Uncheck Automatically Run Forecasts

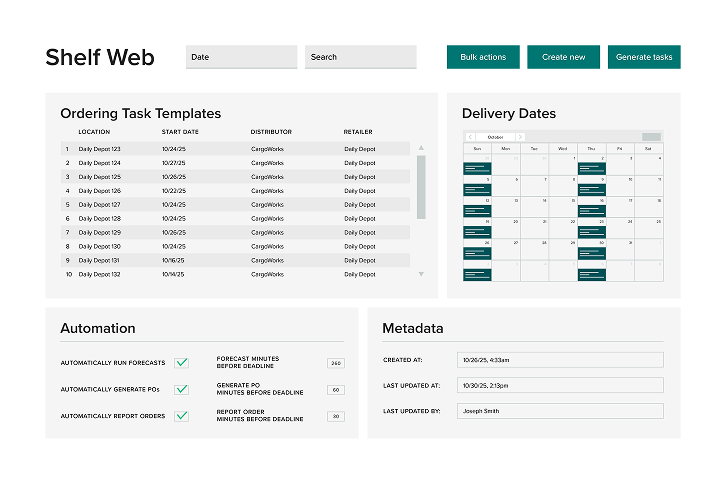pyautogui.click(x=181, y=363)
